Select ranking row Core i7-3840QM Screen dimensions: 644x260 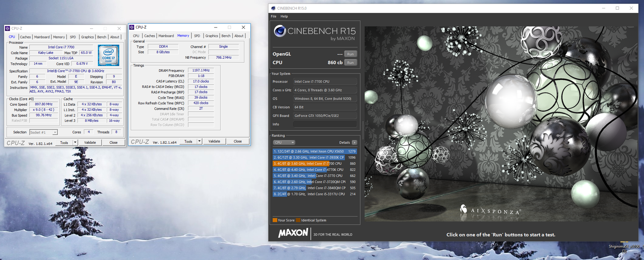tap(315, 188)
